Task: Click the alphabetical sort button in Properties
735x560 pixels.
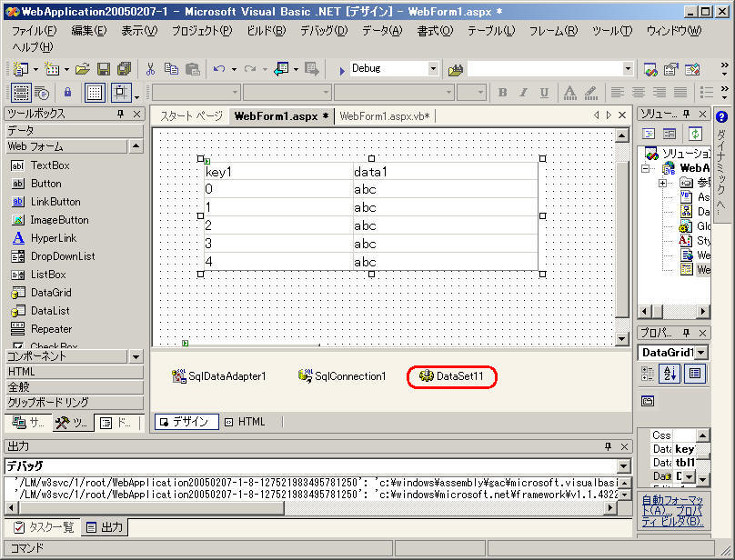Action: point(671,374)
